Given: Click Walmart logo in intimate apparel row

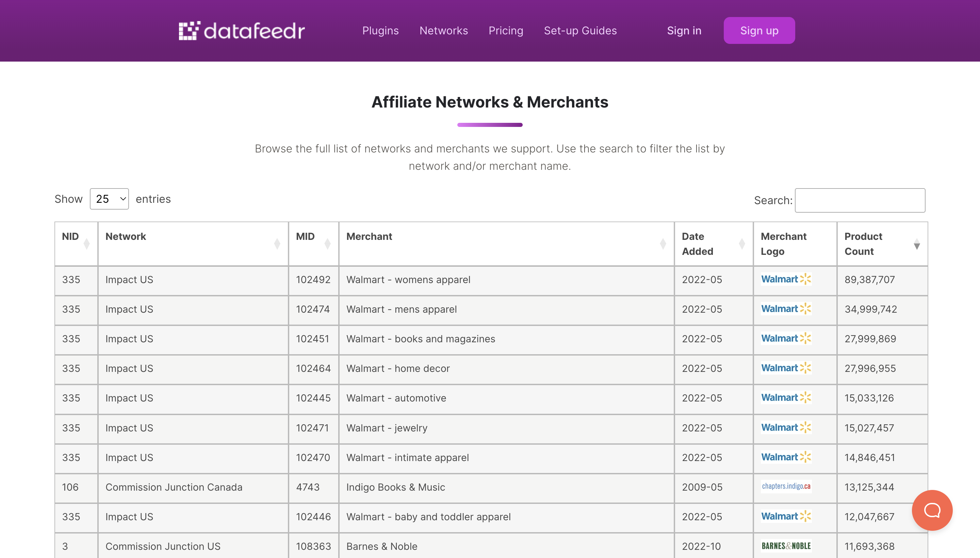Looking at the screenshot, I should pyautogui.click(x=786, y=457).
